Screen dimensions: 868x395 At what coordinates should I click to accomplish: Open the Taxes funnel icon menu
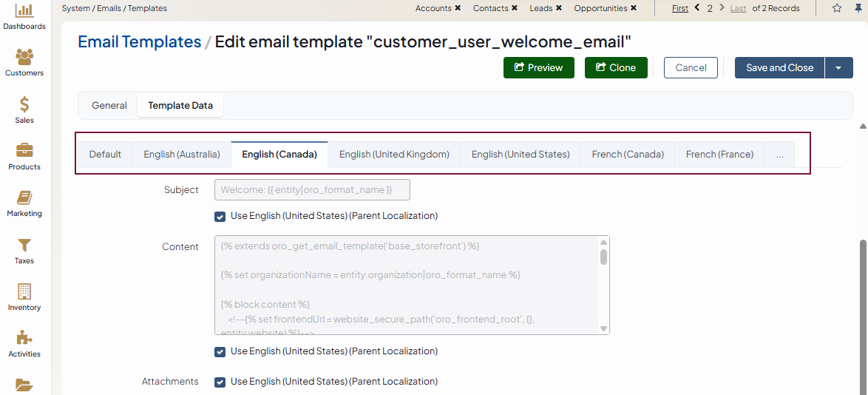[24, 250]
